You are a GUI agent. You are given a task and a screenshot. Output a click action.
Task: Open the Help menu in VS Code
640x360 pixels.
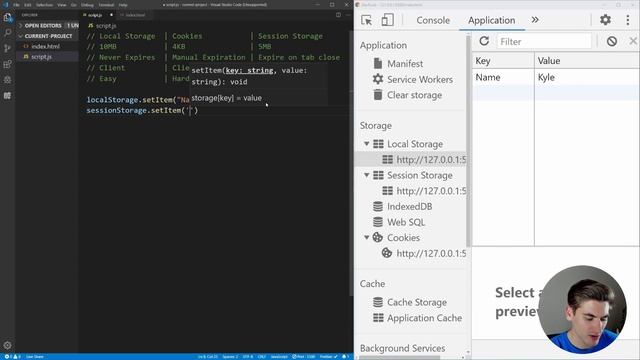123,5
